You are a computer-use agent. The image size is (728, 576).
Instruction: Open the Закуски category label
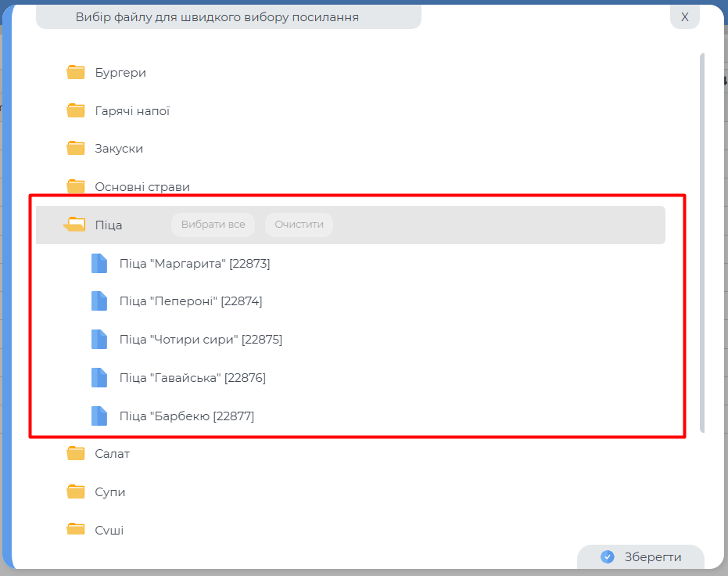[x=119, y=149]
